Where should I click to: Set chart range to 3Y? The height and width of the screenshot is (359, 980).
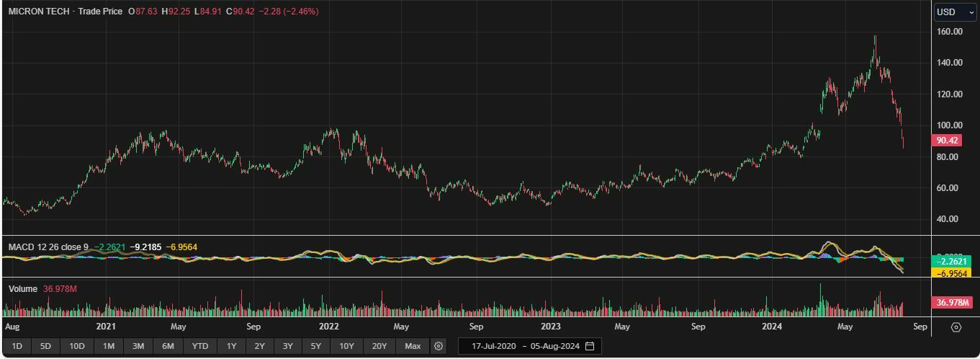pyautogui.click(x=287, y=346)
